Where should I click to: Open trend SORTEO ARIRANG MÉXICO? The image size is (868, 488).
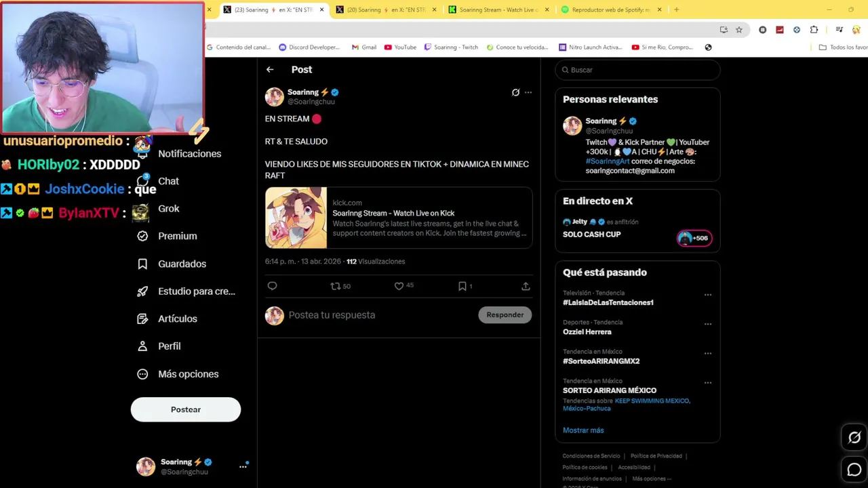610,390
